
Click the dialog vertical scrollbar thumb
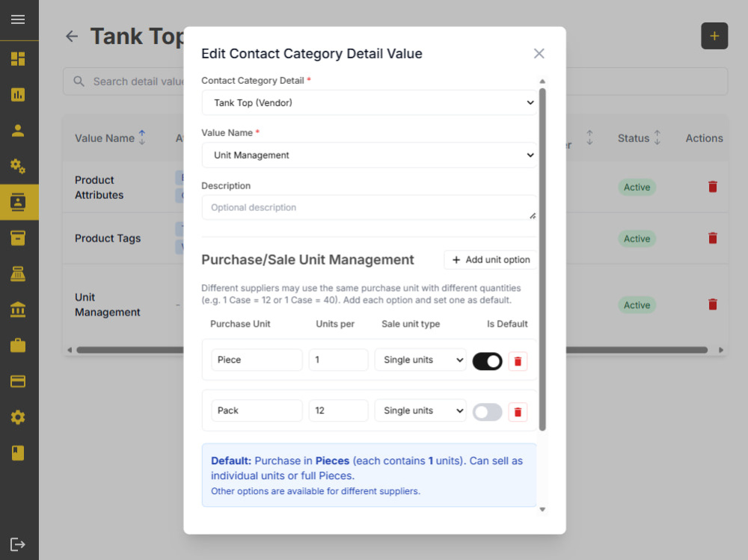click(542, 259)
